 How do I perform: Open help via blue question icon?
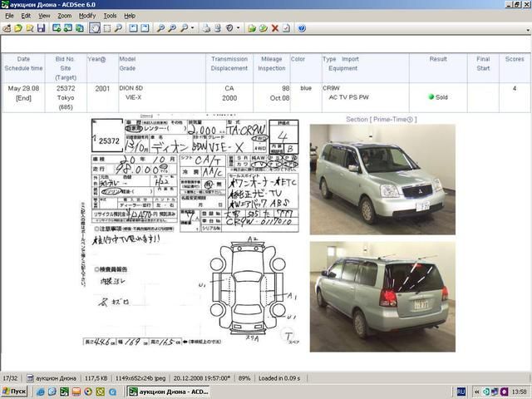click(x=301, y=28)
